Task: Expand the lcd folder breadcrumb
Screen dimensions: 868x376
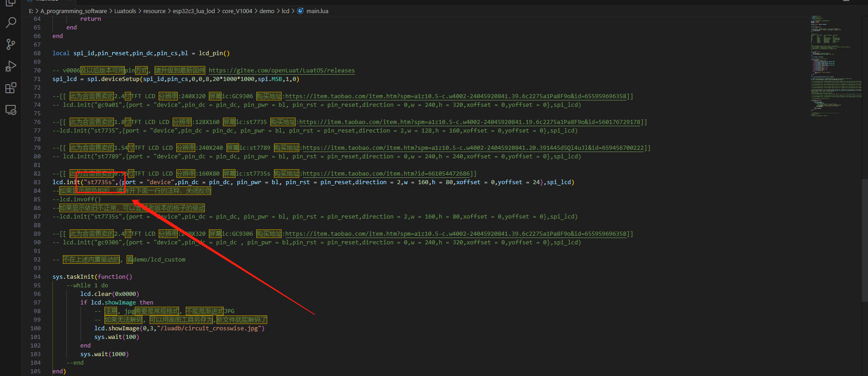Action: tap(285, 11)
